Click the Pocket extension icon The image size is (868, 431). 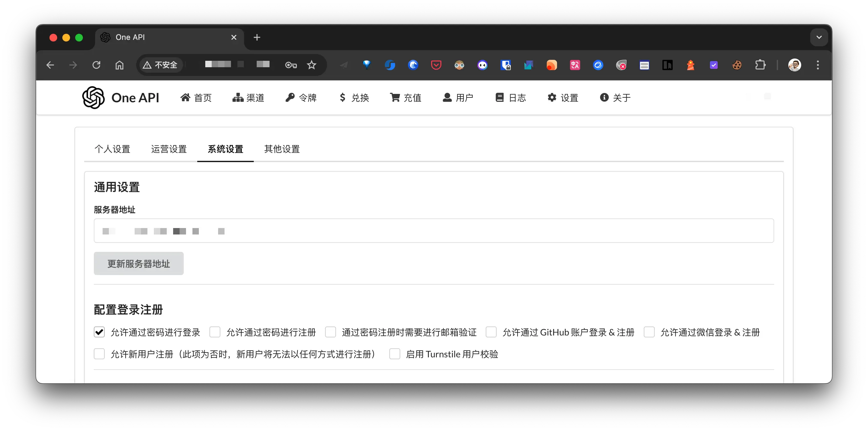pyautogui.click(x=436, y=65)
